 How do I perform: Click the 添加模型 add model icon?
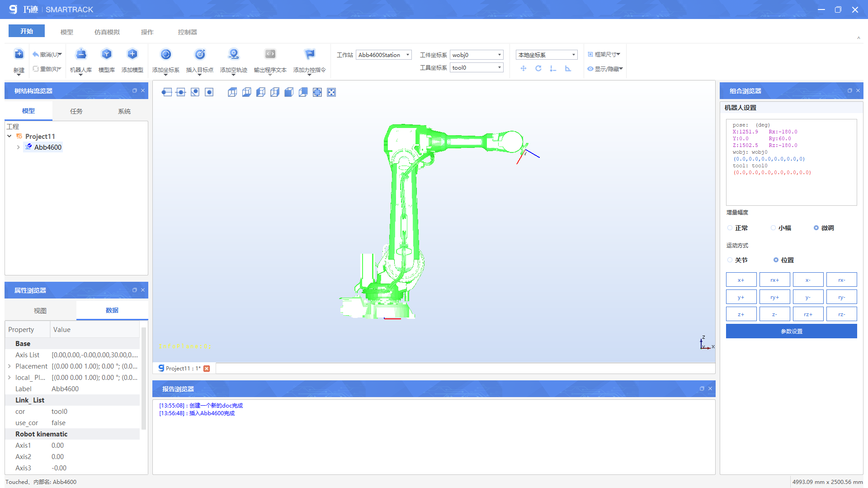132,54
